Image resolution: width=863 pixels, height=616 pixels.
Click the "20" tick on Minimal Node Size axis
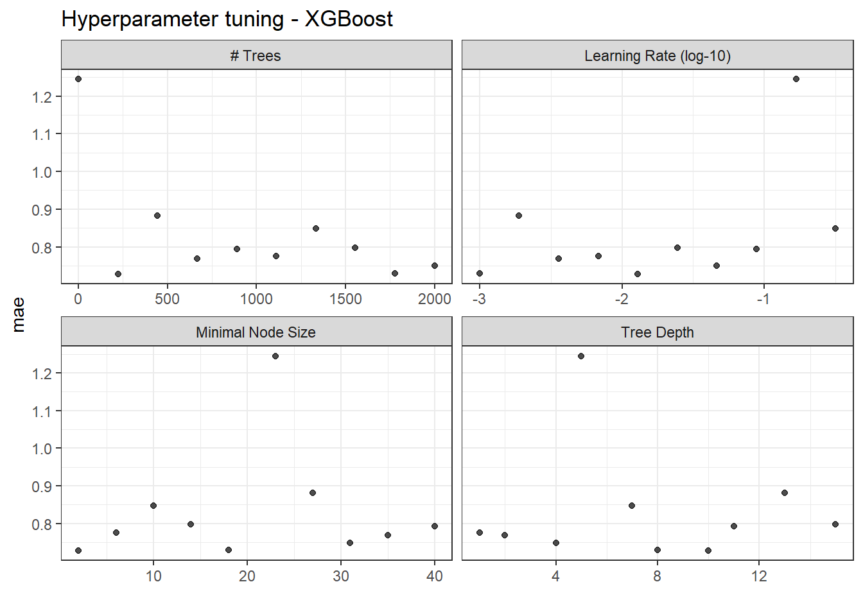(x=247, y=576)
